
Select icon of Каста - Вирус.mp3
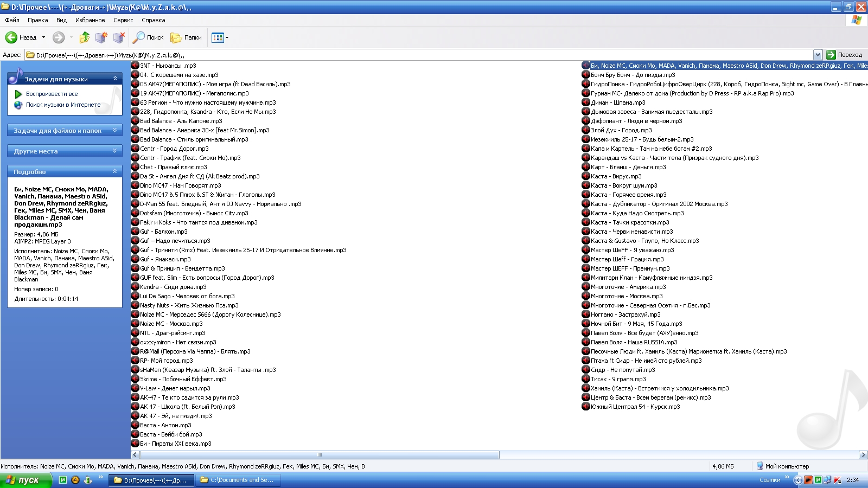(x=586, y=176)
